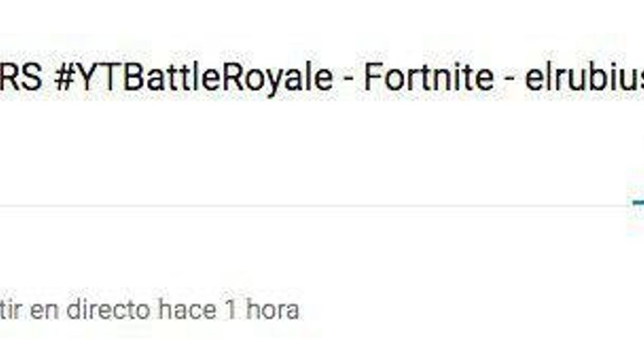Viewport: 644px width, 362px height.
Task: Click elrubius in the video title
Action: coord(585,78)
